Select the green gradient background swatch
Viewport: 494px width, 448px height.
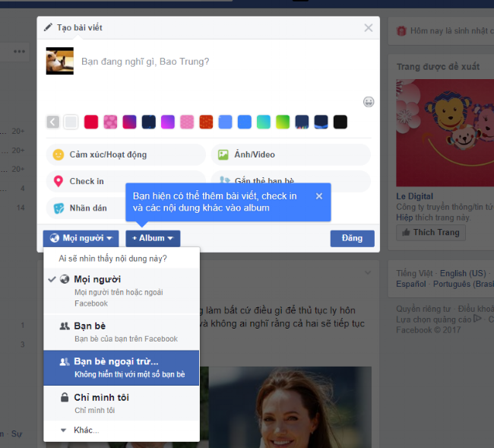(283, 122)
